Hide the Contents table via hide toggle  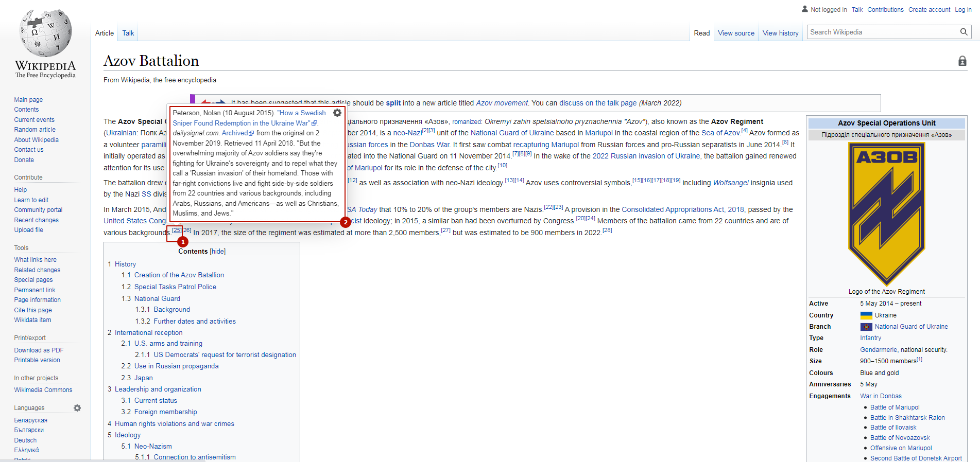coord(218,252)
